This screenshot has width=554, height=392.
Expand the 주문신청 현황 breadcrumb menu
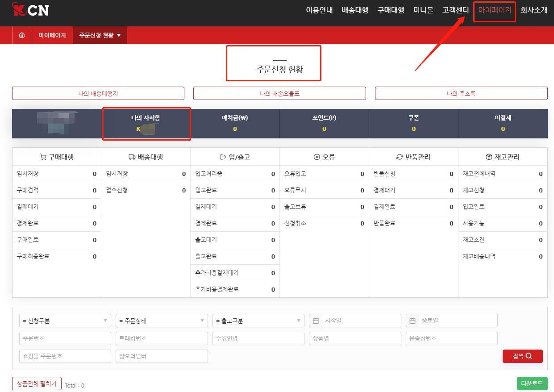tap(100, 35)
